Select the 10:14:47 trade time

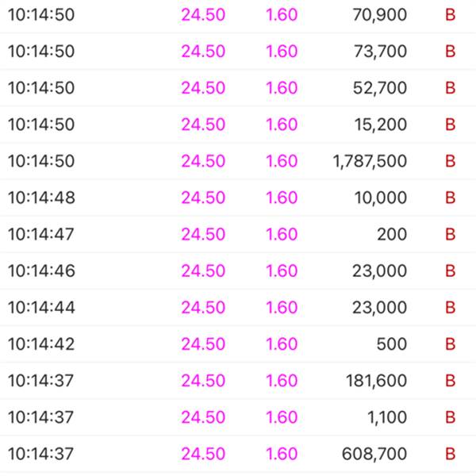41,234
